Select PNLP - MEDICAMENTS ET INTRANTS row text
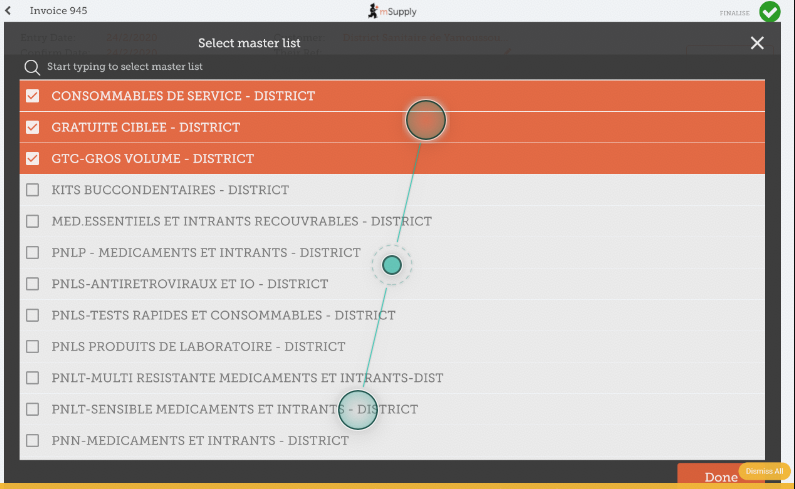The width and height of the screenshot is (795, 489). (x=206, y=253)
